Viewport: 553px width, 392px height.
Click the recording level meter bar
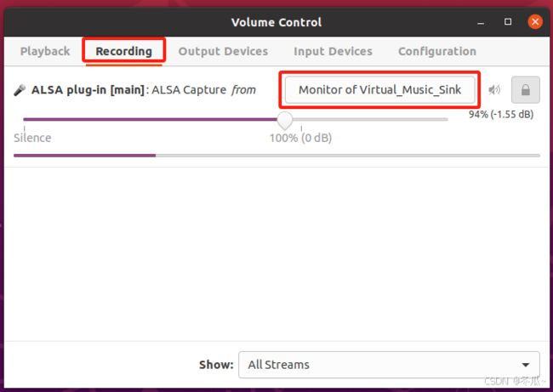(x=276, y=156)
